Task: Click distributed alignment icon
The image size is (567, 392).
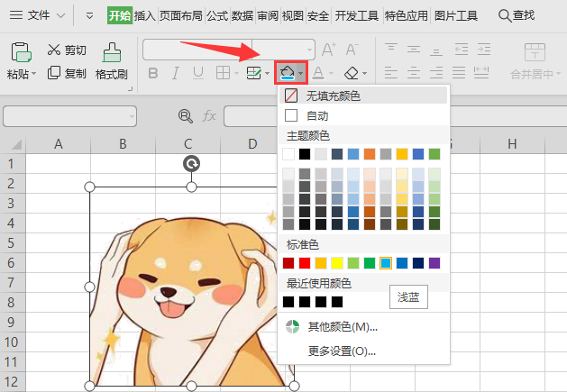Action: pos(481,73)
